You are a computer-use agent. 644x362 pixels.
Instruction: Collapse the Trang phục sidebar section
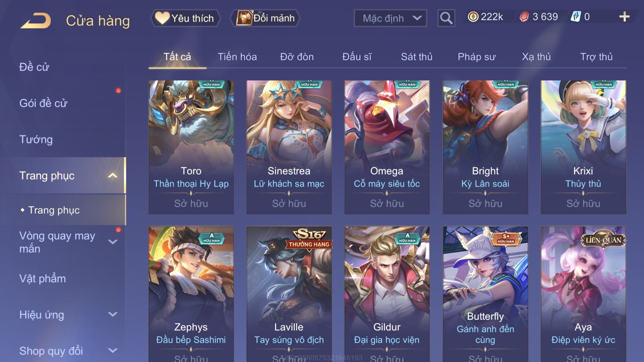pos(113,175)
